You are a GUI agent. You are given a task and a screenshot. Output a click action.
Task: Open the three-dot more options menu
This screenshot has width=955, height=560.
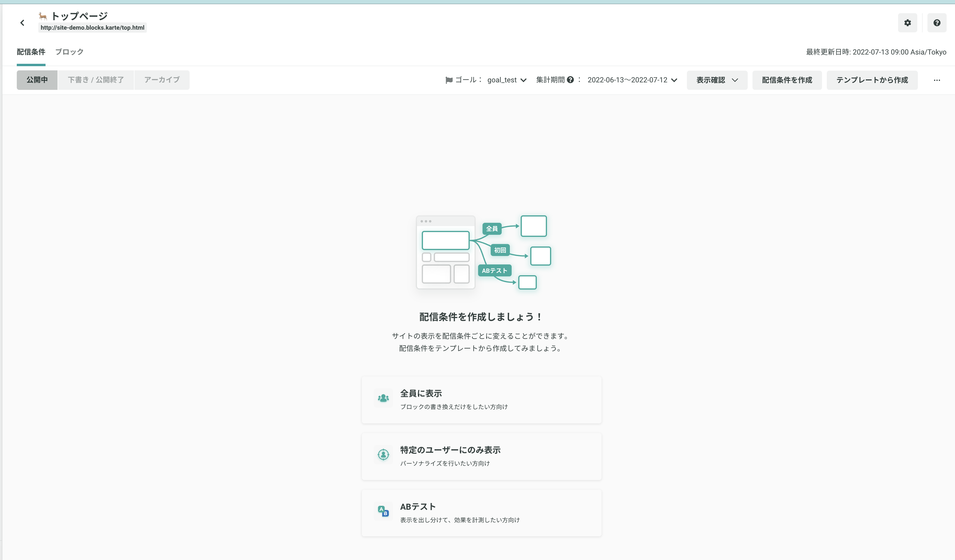(x=936, y=80)
